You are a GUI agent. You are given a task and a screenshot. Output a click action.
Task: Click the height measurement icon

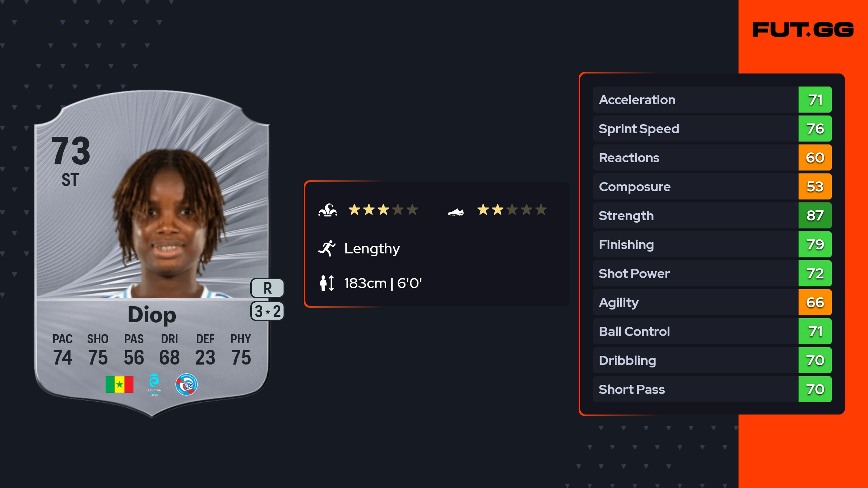(327, 283)
